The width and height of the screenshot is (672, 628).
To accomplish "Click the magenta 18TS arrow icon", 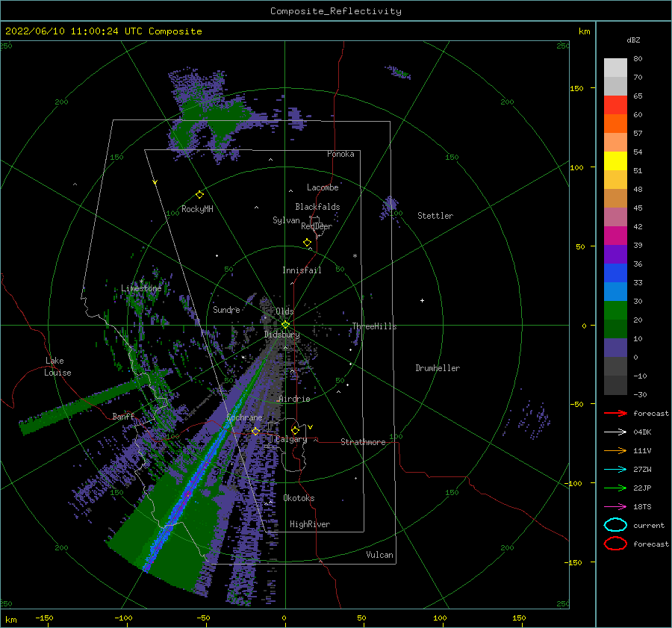I will [615, 507].
